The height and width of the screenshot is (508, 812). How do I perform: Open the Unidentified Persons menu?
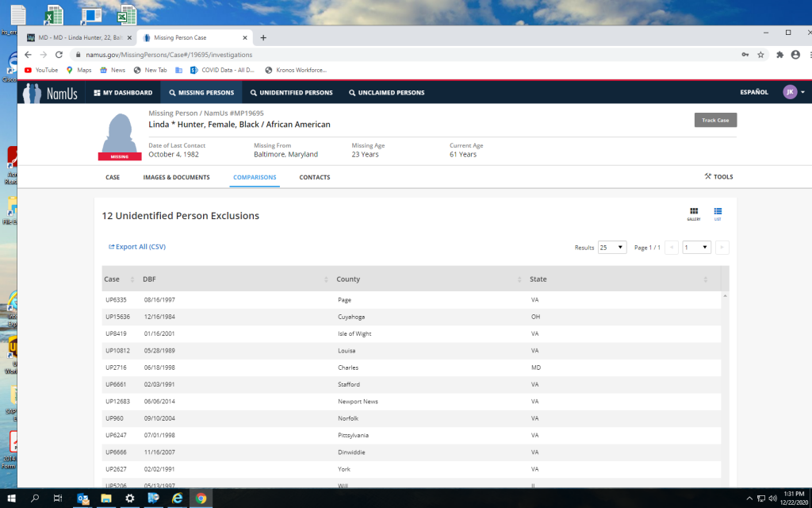point(291,93)
